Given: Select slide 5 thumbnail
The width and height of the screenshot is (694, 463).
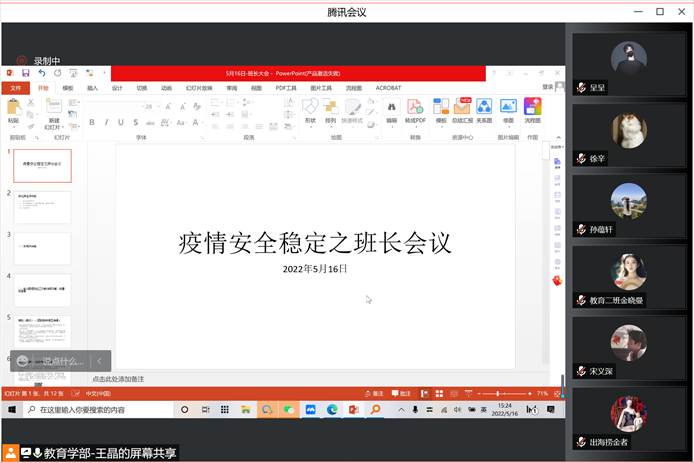Looking at the screenshot, I should point(42,332).
